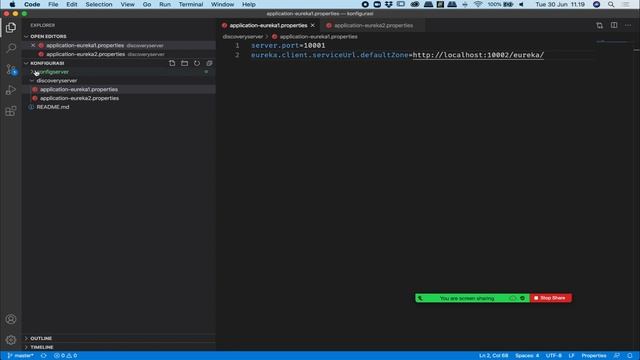Click the Synchronize Changes icon in status bar

tap(43, 356)
